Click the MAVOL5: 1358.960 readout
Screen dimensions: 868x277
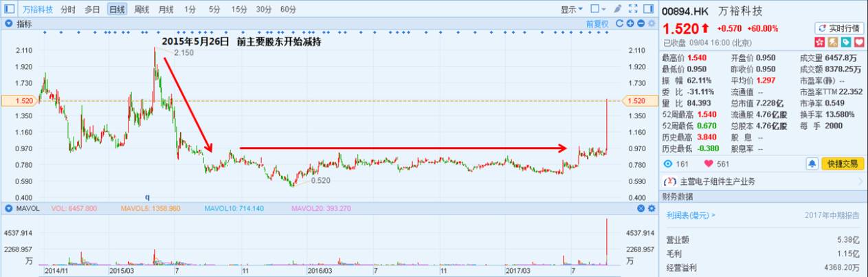click(x=151, y=208)
